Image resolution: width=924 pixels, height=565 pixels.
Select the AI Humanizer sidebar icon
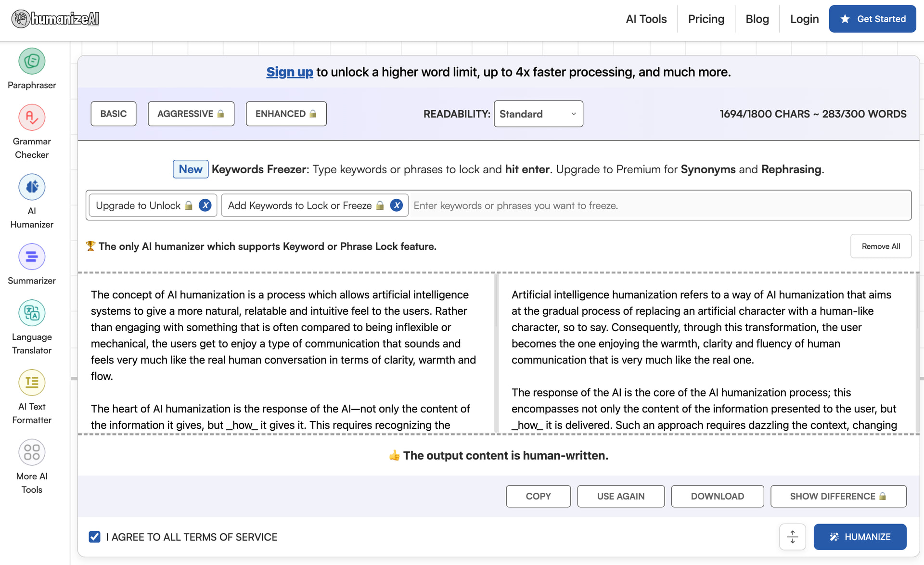point(32,187)
